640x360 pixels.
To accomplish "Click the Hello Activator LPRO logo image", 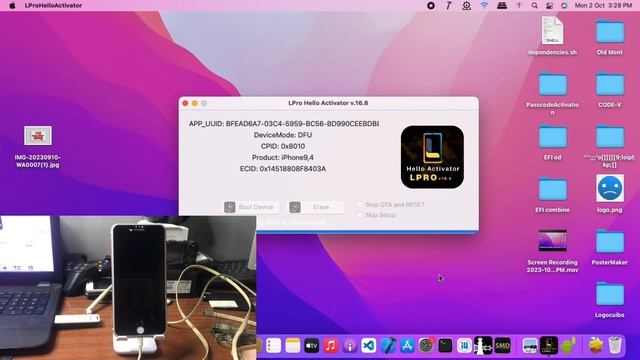I will coord(432,157).
